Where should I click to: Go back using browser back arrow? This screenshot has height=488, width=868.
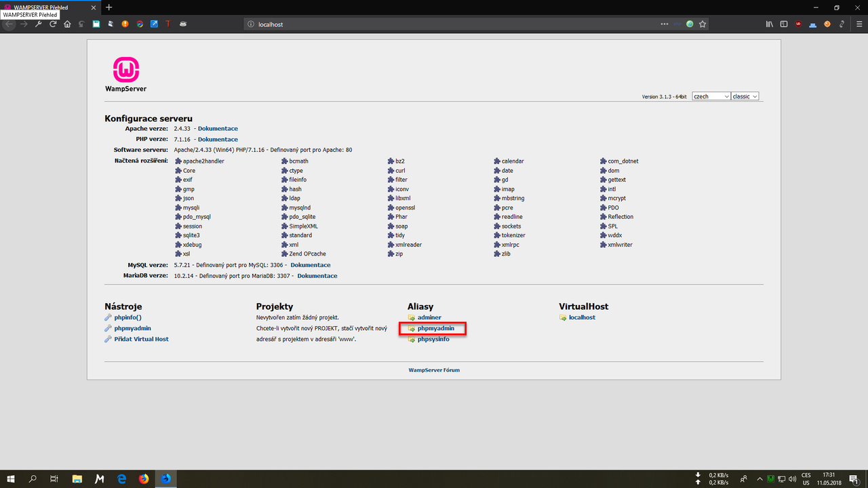9,24
